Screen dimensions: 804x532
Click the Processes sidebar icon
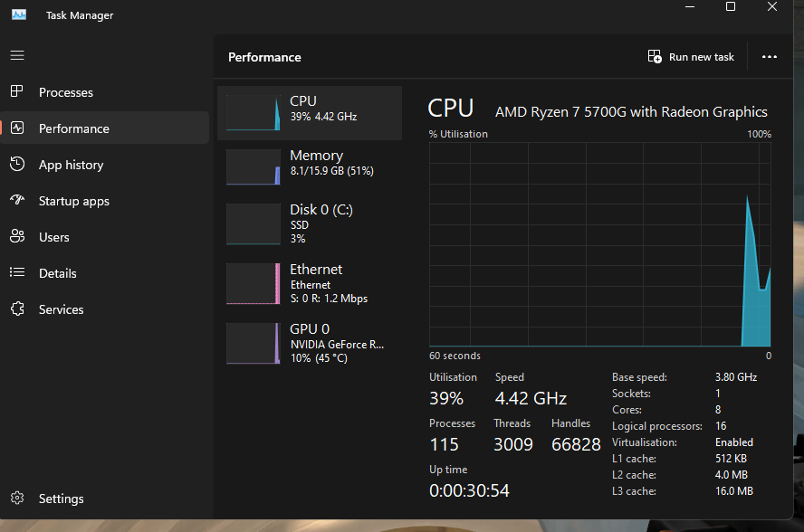17,91
